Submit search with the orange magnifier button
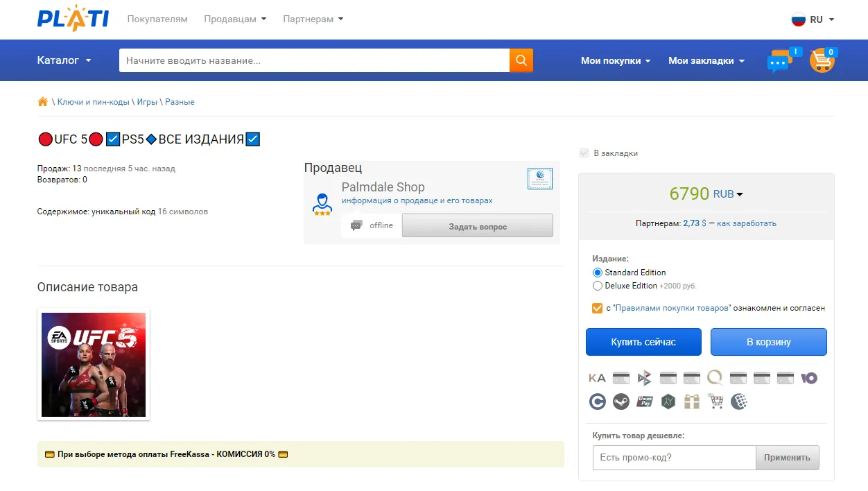 (x=521, y=60)
